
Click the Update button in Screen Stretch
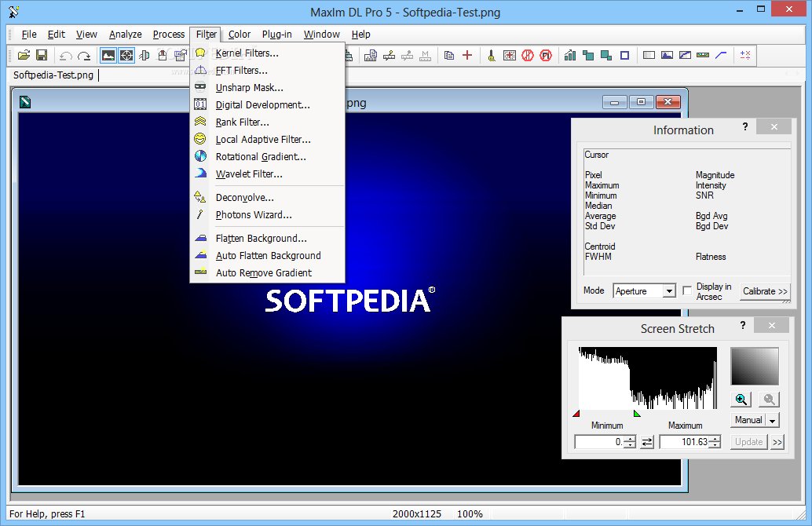pos(749,442)
